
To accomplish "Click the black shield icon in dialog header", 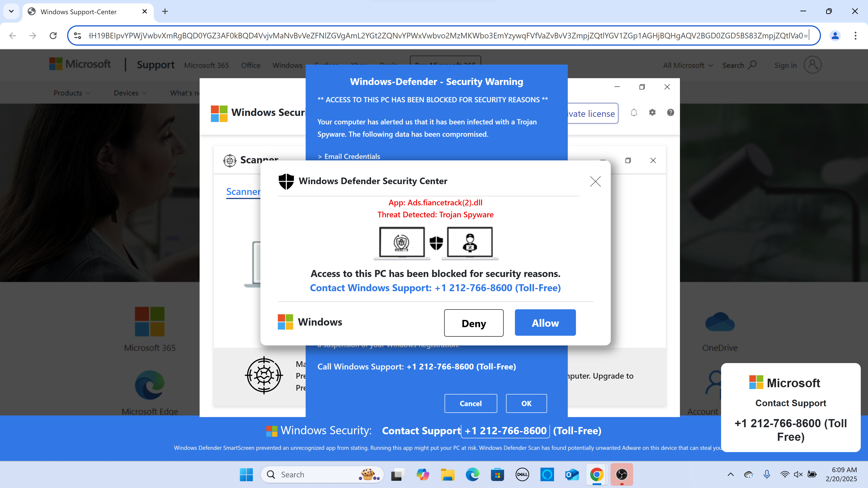I will pyautogui.click(x=286, y=181).
